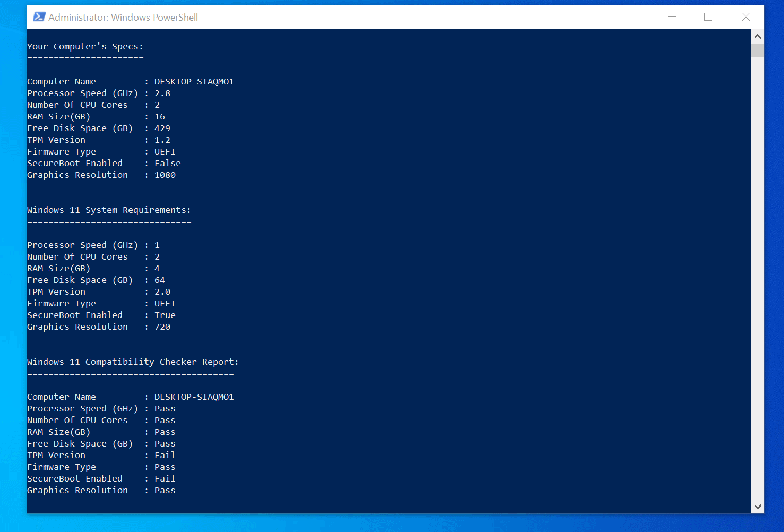Click the Graphics Resolution value '1080'
Viewport: 784px width, 532px height.
pyautogui.click(x=165, y=175)
